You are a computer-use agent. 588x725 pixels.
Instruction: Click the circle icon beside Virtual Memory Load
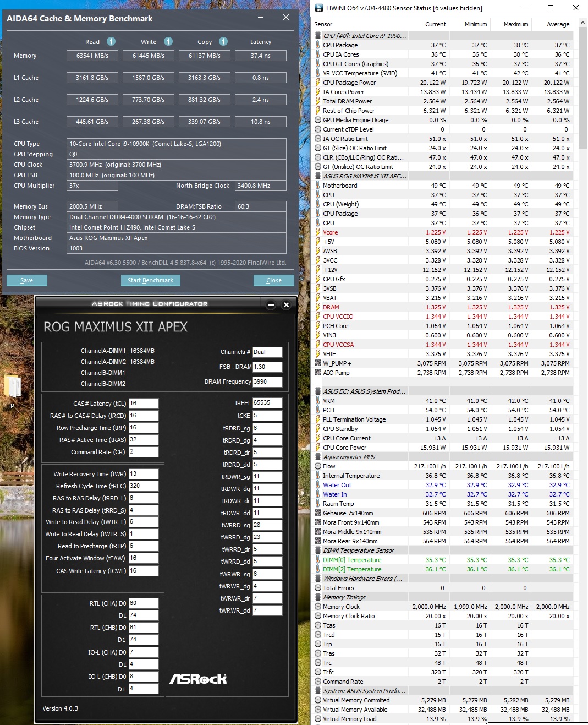point(318,719)
